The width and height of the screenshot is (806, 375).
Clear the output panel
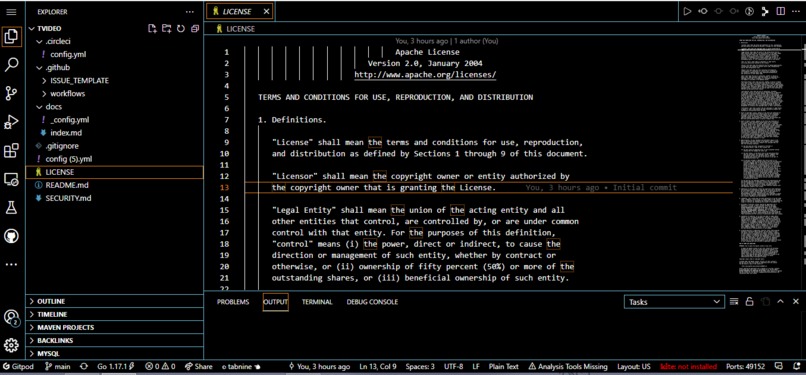coord(734,302)
